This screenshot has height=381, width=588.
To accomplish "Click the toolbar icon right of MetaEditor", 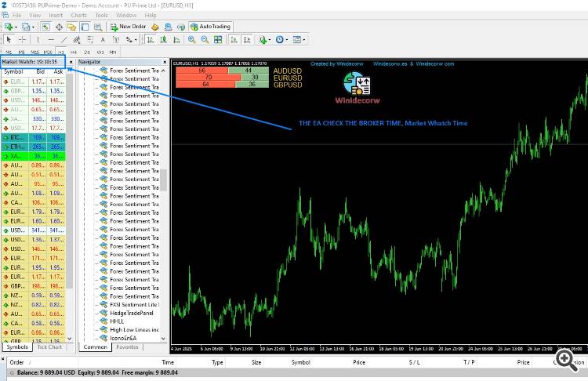I will (168, 27).
